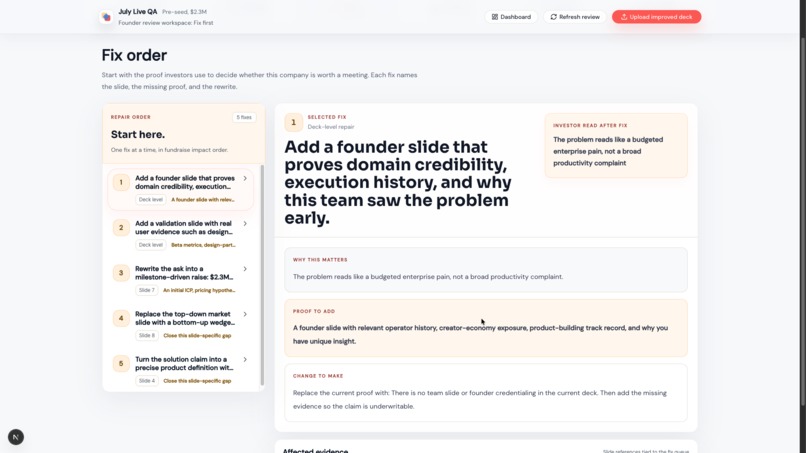The height and width of the screenshot is (453, 806).
Task: Expand chevron on milestone-driven raise row
Action: [245, 269]
